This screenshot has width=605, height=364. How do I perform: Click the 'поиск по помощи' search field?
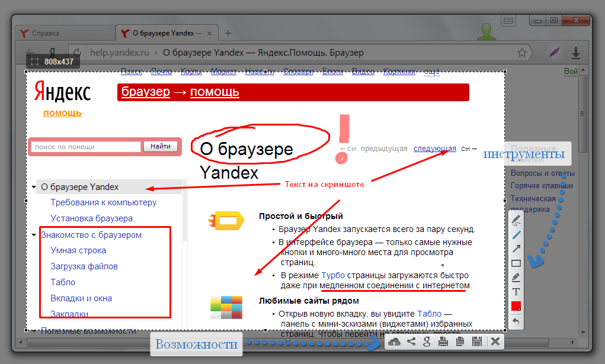(x=85, y=147)
